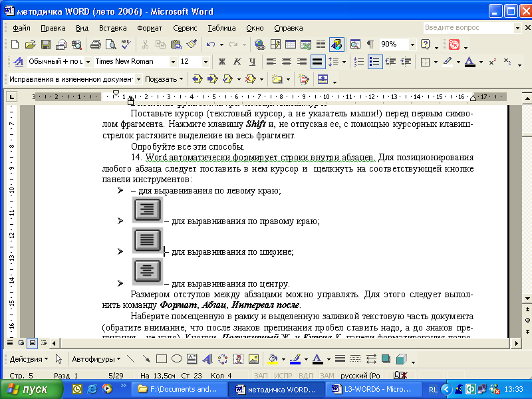Insert a table from the toolbar

pyautogui.click(x=291, y=45)
